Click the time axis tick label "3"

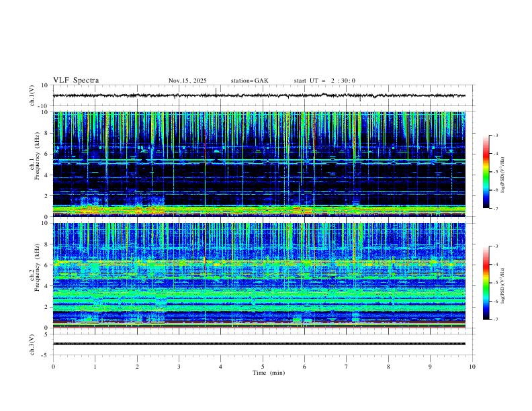179,367
